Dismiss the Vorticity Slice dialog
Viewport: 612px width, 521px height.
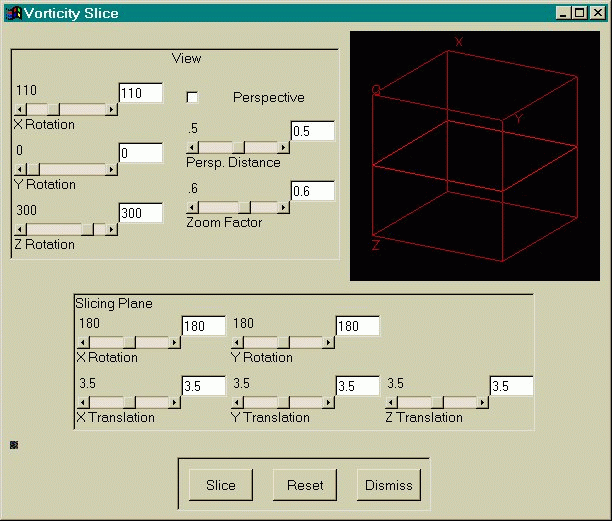(x=389, y=485)
